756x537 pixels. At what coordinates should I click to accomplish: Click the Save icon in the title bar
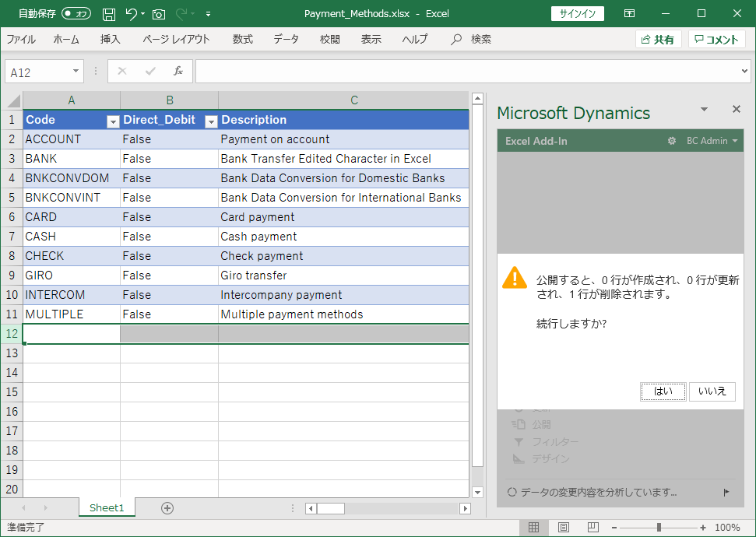pyautogui.click(x=109, y=14)
